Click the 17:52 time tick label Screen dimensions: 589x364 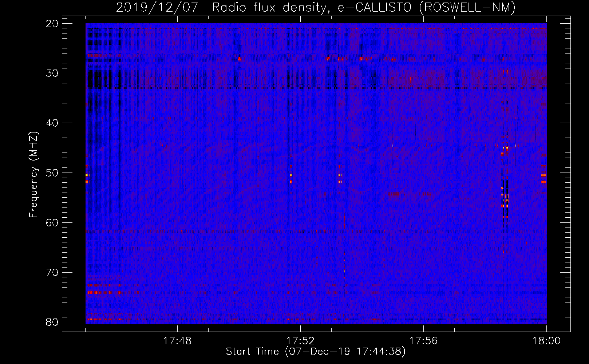(x=300, y=341)
